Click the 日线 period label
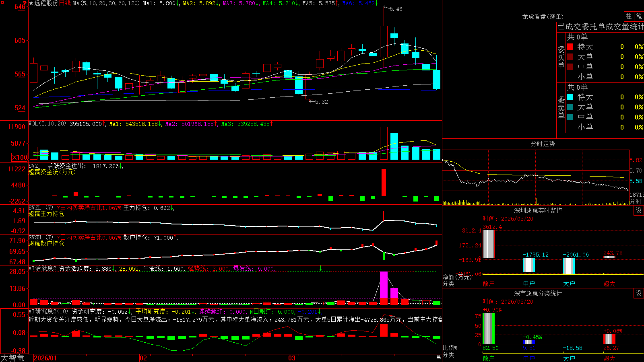The height and width of the screenshot is (362, 644). (x=65, y=3)
